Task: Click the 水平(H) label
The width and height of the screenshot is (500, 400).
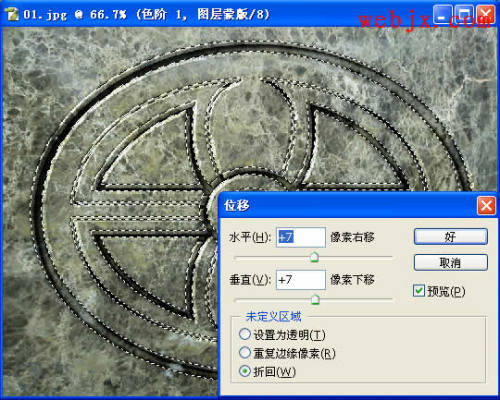Action: [x=250, y=237]
